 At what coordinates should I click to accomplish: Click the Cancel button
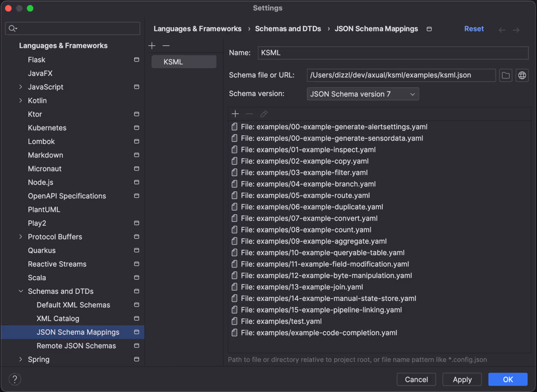click(x=416, y=379)
